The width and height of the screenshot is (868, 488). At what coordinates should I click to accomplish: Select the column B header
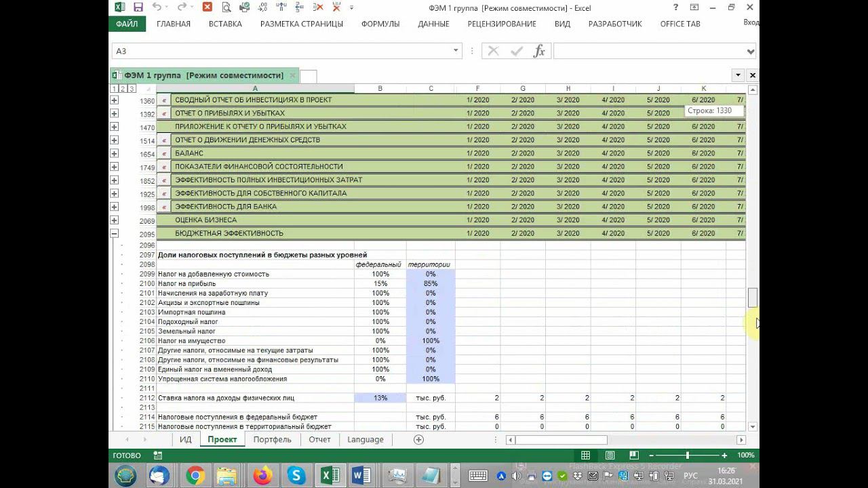(380, 89)
